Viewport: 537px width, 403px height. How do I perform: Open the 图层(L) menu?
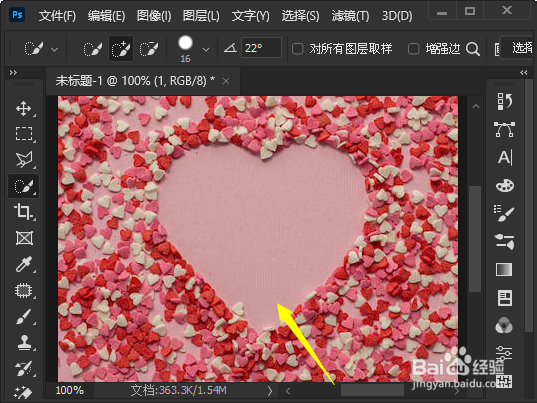click(201, 16)
